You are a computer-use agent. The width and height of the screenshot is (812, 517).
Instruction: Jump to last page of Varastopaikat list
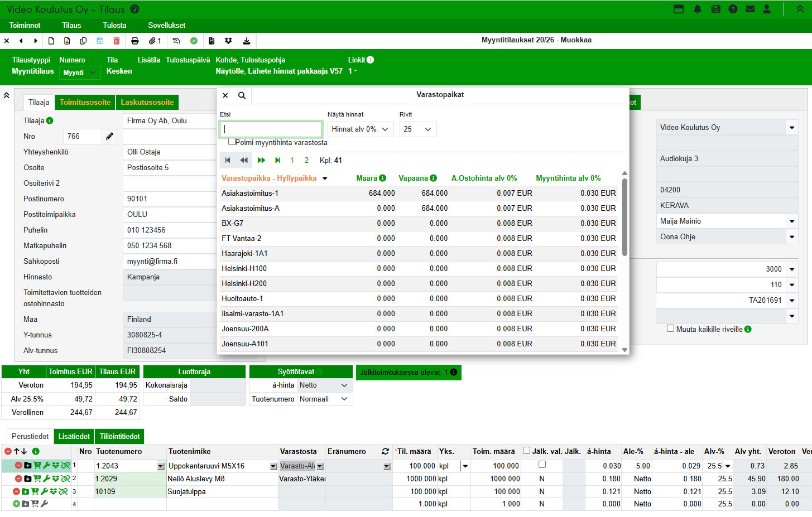pyautogui.click(x=277, y=160)
